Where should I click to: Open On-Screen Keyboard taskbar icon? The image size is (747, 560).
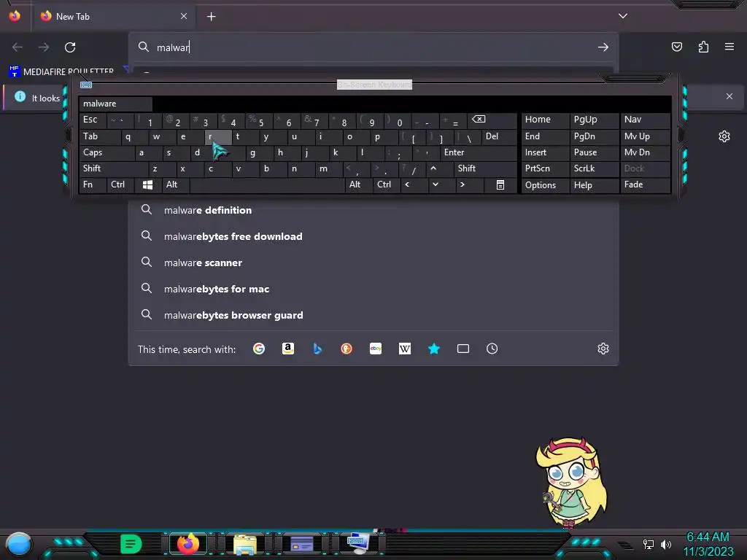[x=359, y=543]
